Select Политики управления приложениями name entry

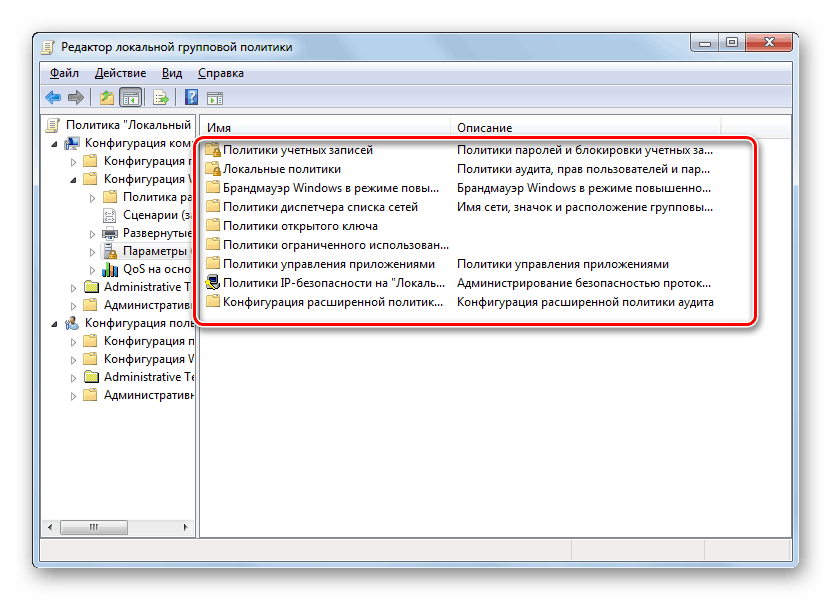pos(329,264)
